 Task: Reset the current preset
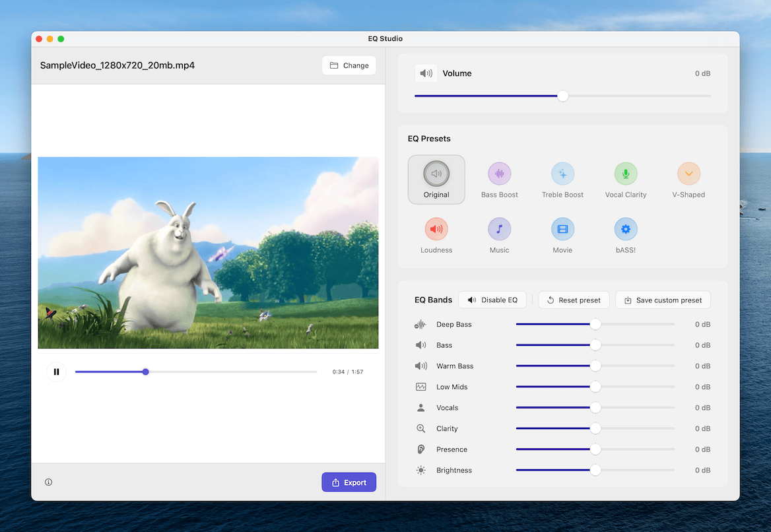click(574, 300)
